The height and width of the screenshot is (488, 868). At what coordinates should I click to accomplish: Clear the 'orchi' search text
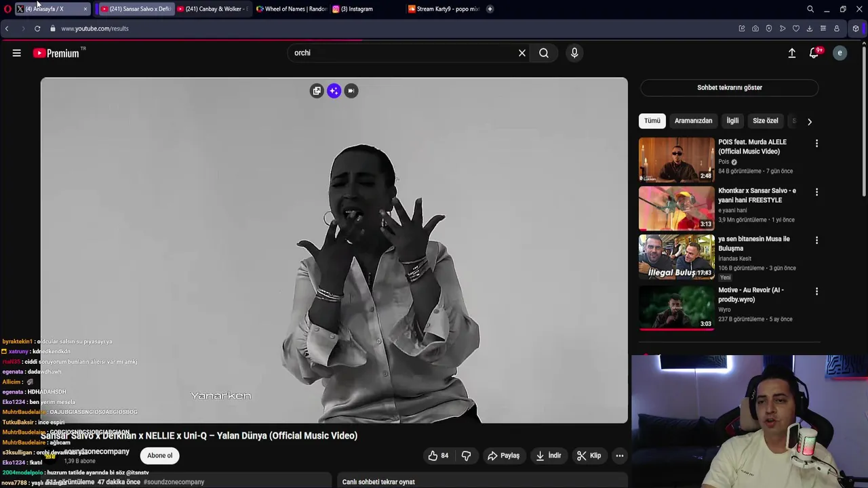[522, 53]
